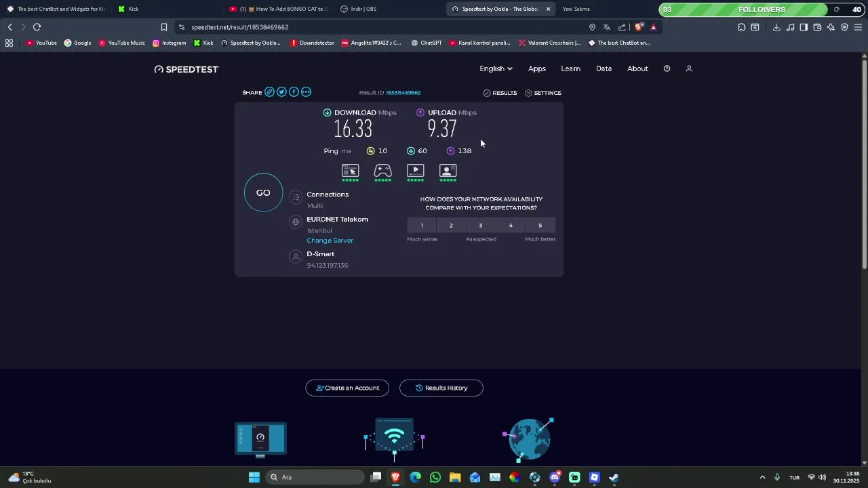The width and height of the screenshot is (868, 488).
Task: Click the Speedtest logo
Action: (186, 69)
